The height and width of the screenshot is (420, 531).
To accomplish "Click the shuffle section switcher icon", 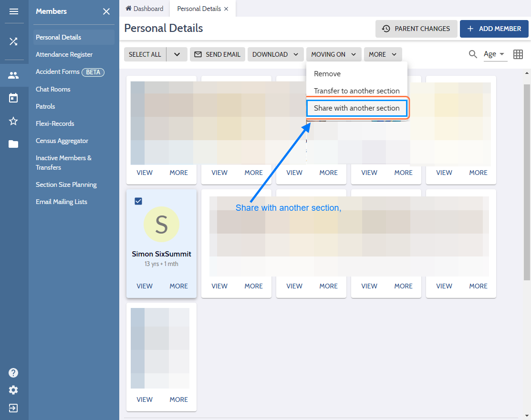I will tap(13, 41).
